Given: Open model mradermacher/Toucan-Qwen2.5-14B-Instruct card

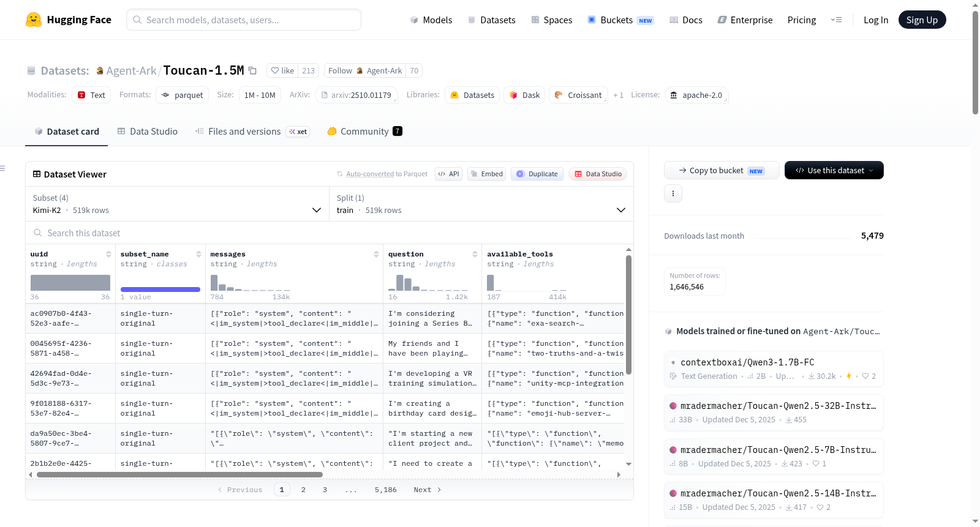Looking at the screenshot, I should click(x=774, y=500).
